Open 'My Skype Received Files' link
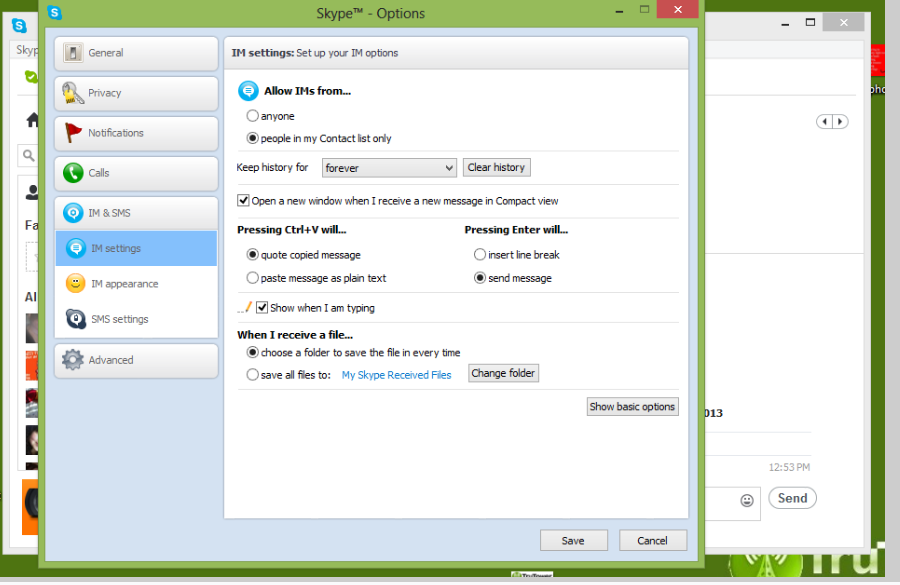 (396, 375)
